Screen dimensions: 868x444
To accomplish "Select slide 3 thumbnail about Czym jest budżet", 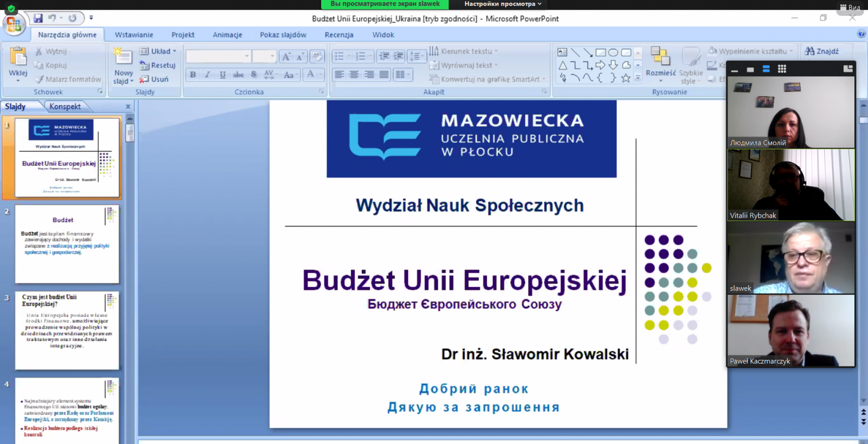I will click(x=67, y=331).
